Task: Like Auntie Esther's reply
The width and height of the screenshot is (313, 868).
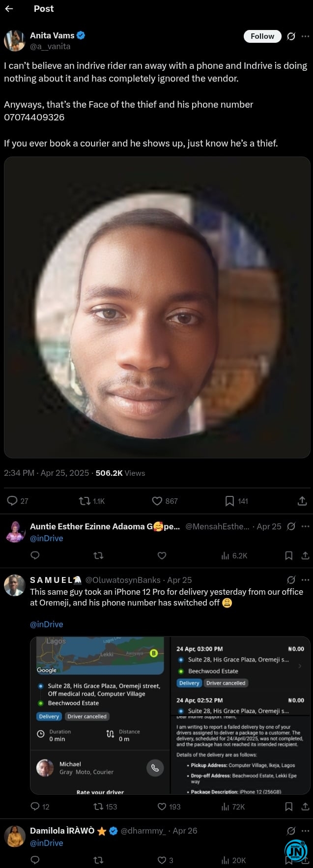Action: coord(162,555)
